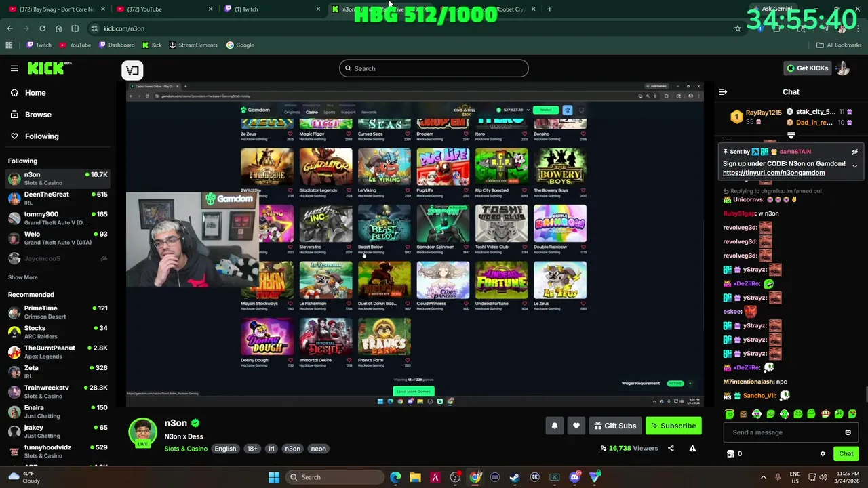This screenshot has height=488, width=868.
Task: Click the Kick search field
Action: click(434, 68)
